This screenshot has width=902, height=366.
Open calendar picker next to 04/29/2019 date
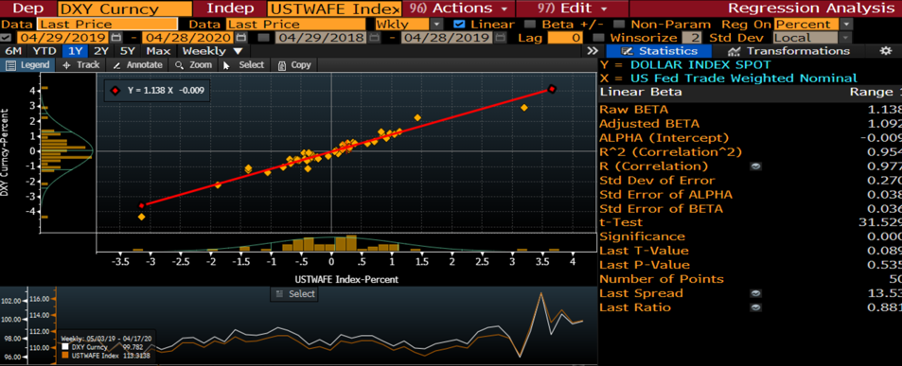coord(117,37)
